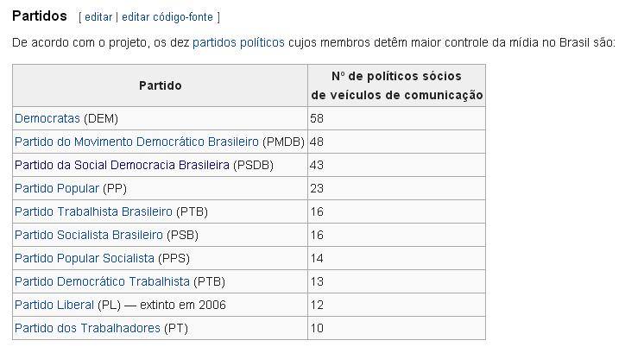Open the Partido Trabalhista Brasileiro link
This screenshot has width=644, height=353.
93,211
